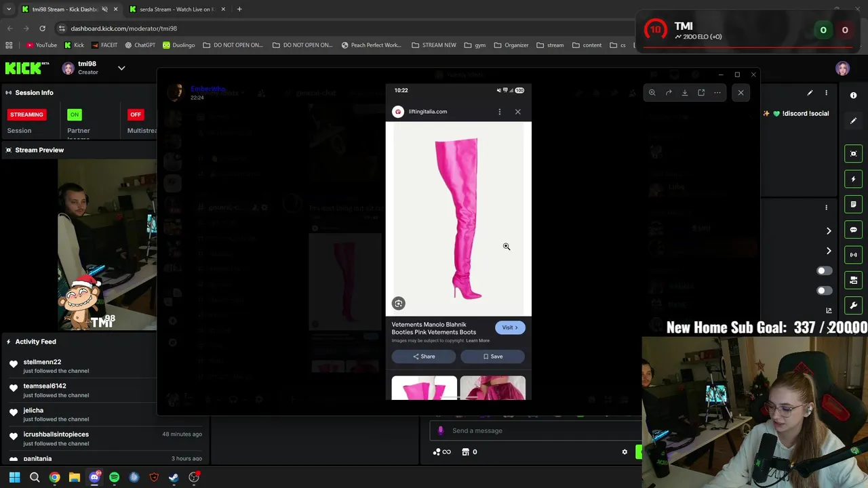
Task: Open the tab search dropdown arrow in Chrome
Action: (x=9, y=9)
